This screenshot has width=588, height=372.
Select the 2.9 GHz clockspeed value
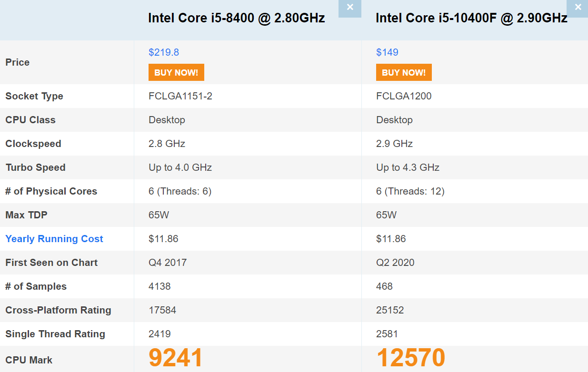tap(394, 144)
